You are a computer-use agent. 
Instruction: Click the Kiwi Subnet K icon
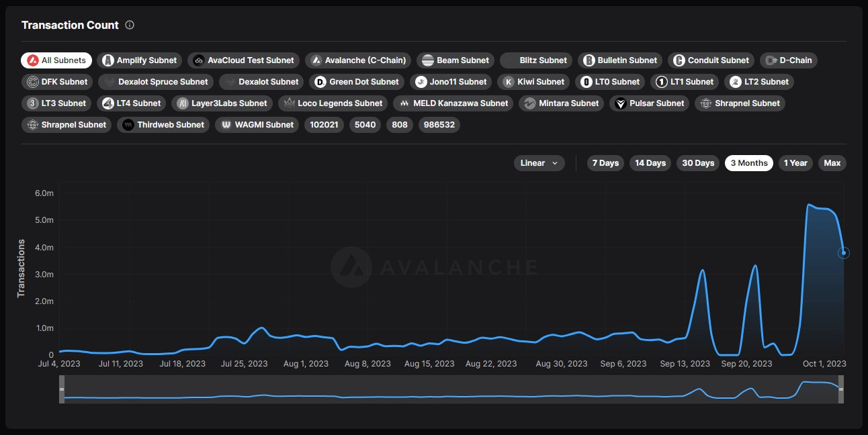click(509, 82)
